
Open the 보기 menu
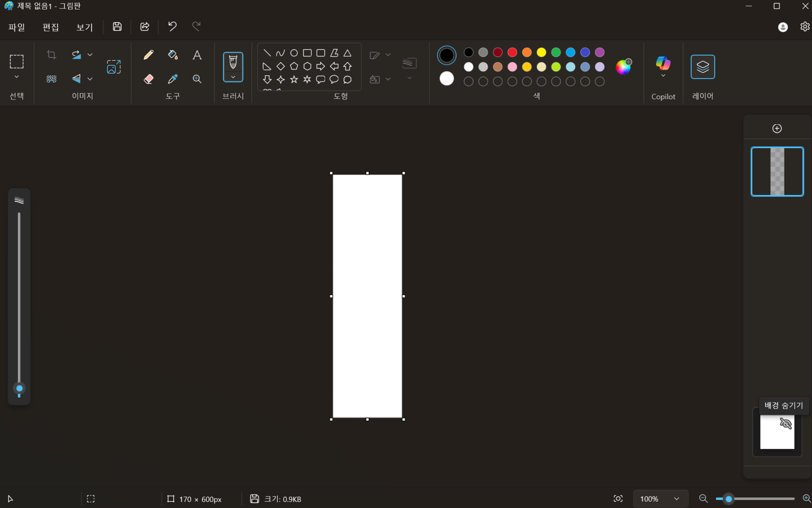[x=84, y=27]
